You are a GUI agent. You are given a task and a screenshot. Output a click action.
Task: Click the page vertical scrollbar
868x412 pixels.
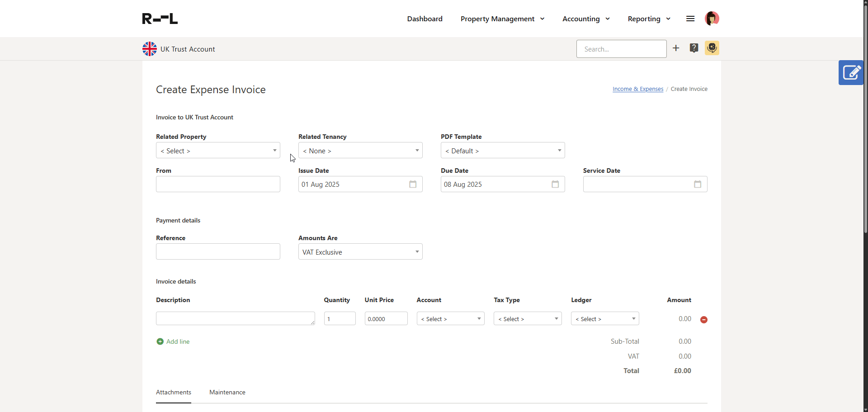click(865, 136)
